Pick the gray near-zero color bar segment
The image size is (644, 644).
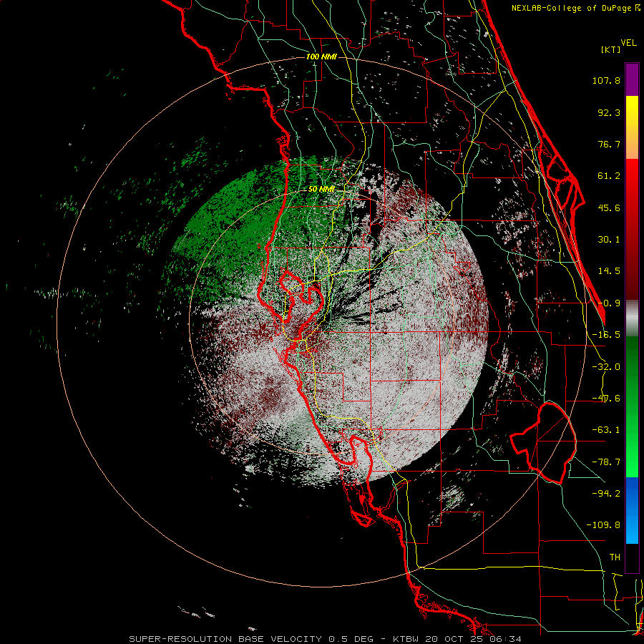click(632, 318)
